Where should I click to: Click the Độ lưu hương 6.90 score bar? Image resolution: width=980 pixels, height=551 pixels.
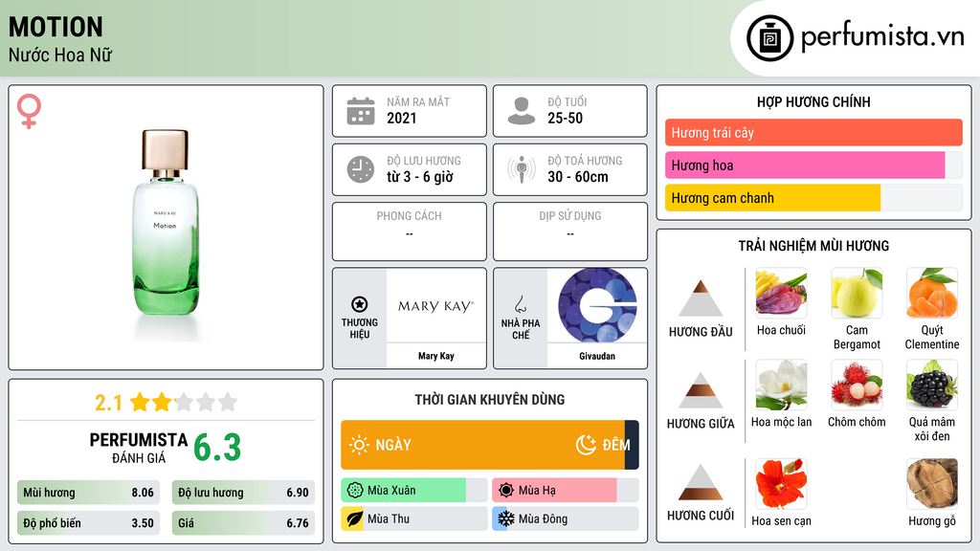click(243, 493)
